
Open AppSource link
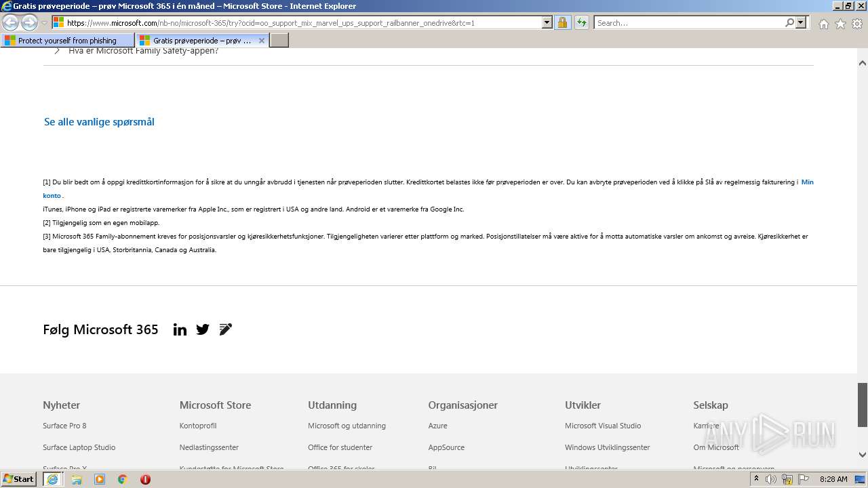point(446,447)
